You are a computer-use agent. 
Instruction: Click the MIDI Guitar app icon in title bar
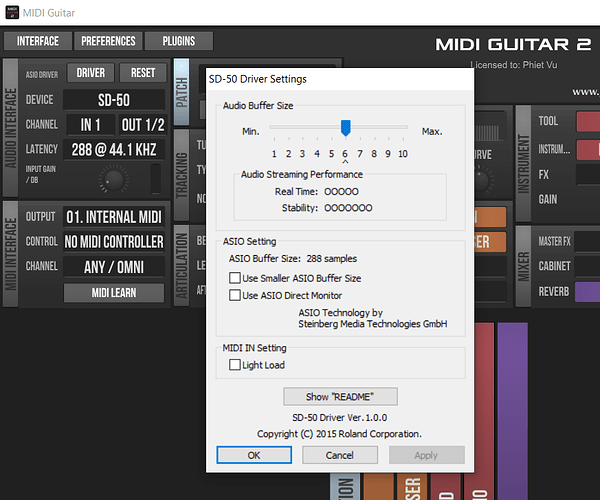(x=12, y=12)
